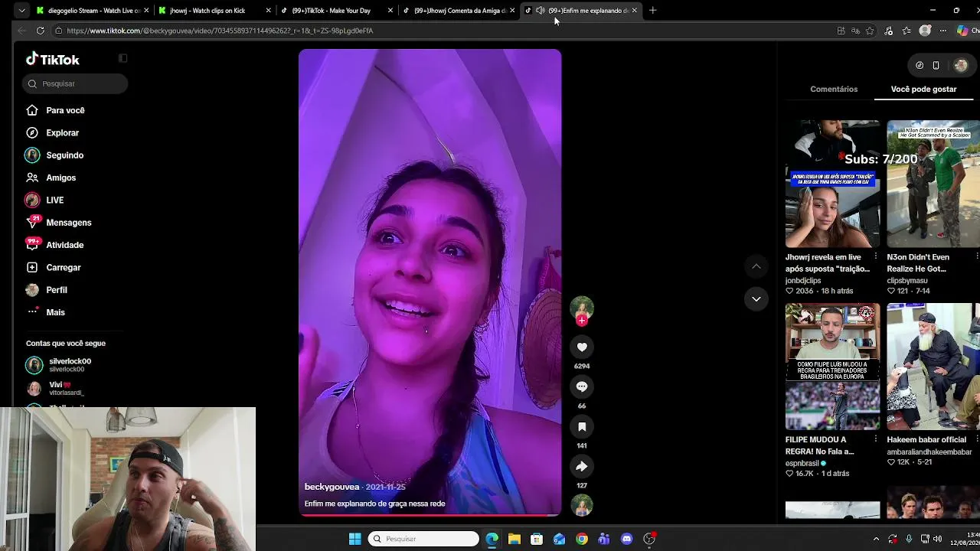Open comments via the speech bubble icon
Image resolution: width=980 pixels, height=551 pixels.
point(582,387)
